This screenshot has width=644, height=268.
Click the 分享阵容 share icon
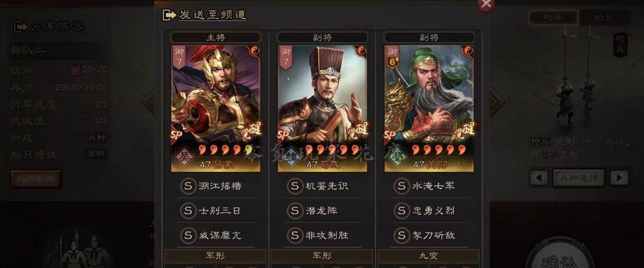(x=20, y=26)
